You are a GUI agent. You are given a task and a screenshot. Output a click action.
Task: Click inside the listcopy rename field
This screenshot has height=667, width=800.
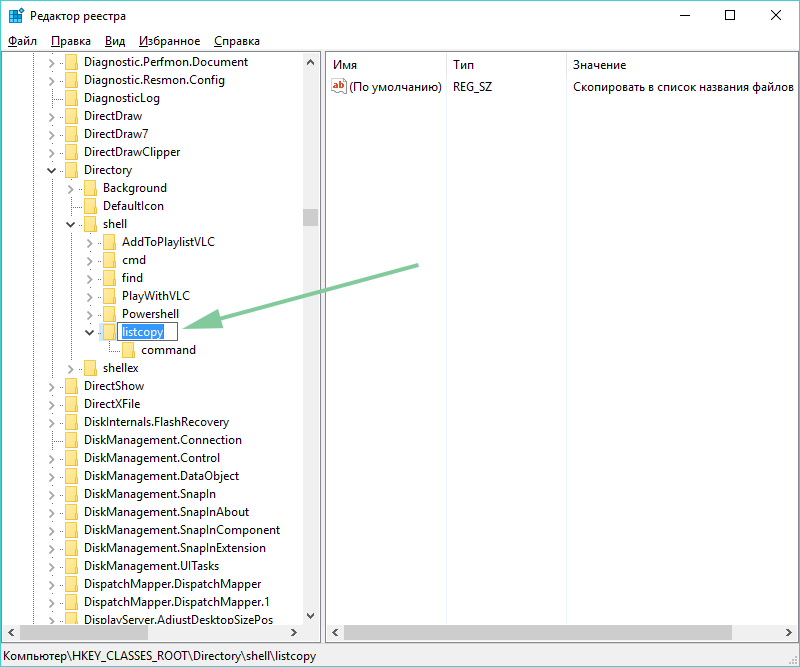[x=147, y=332]
